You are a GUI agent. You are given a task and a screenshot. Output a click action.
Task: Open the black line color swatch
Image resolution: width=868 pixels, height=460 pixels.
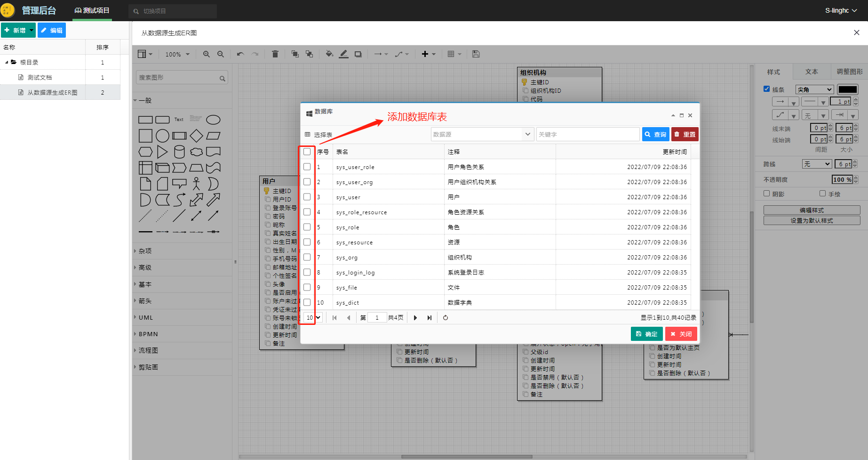848,89
